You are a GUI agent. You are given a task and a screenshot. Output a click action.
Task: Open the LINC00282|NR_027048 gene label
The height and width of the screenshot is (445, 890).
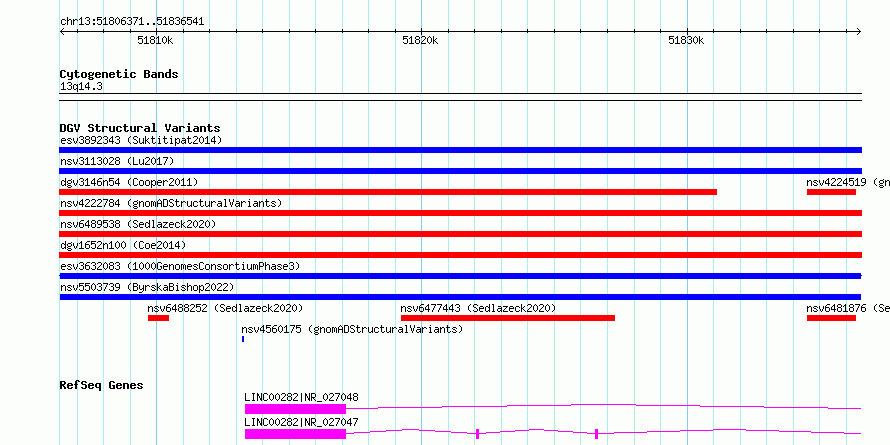(x=301, y=397)
